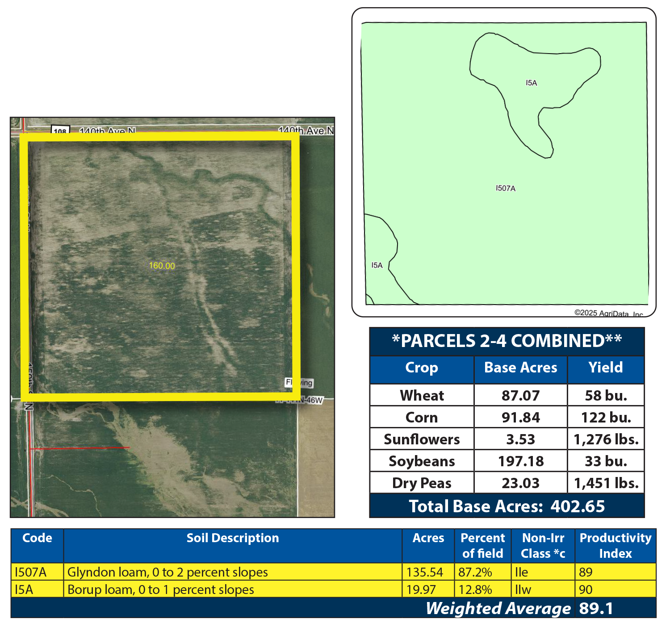Click the Base Acres column header
670x644 pixels.
(520, 368)
